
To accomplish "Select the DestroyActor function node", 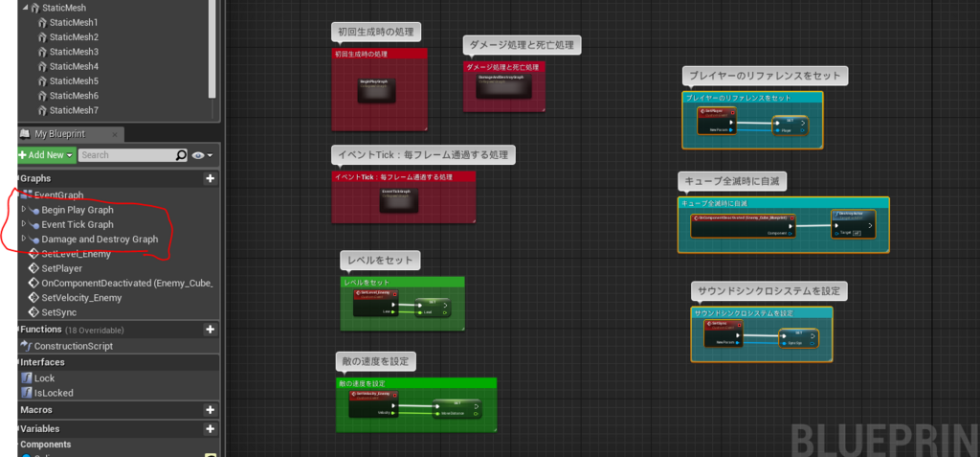I will click(x=854, y=223).
